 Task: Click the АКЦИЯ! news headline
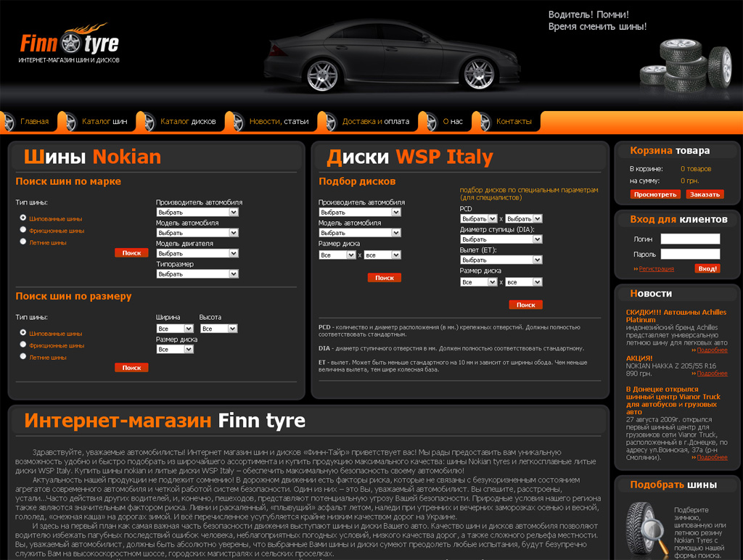click(x=639, y=358)
